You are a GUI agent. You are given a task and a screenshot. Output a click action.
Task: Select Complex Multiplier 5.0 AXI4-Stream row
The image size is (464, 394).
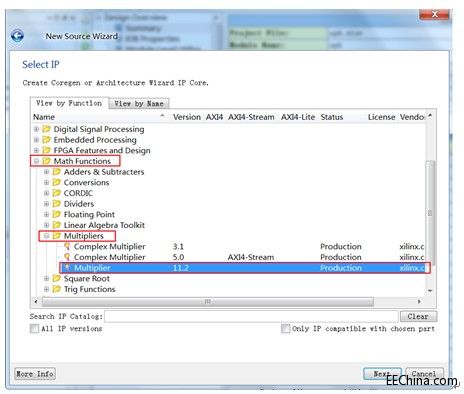tap(245, 257)
